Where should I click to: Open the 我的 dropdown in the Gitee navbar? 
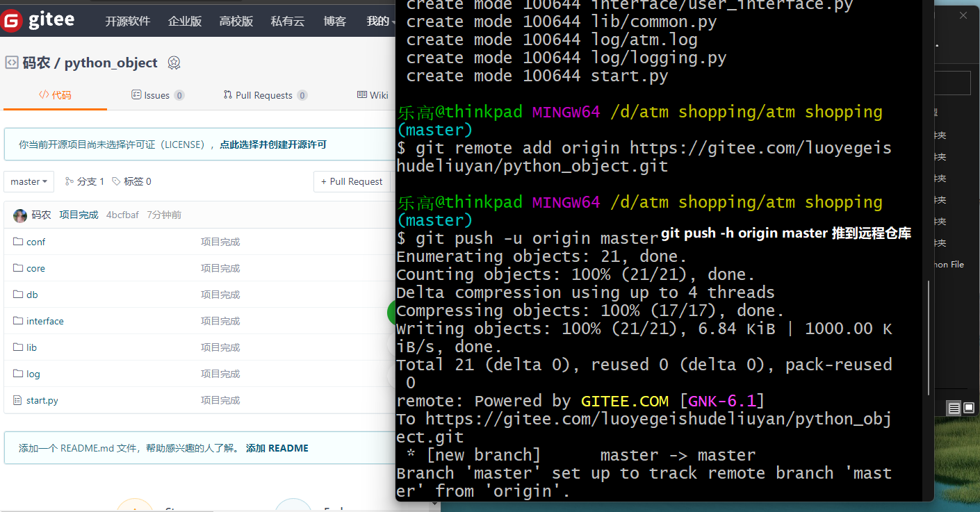click(381, 21)
